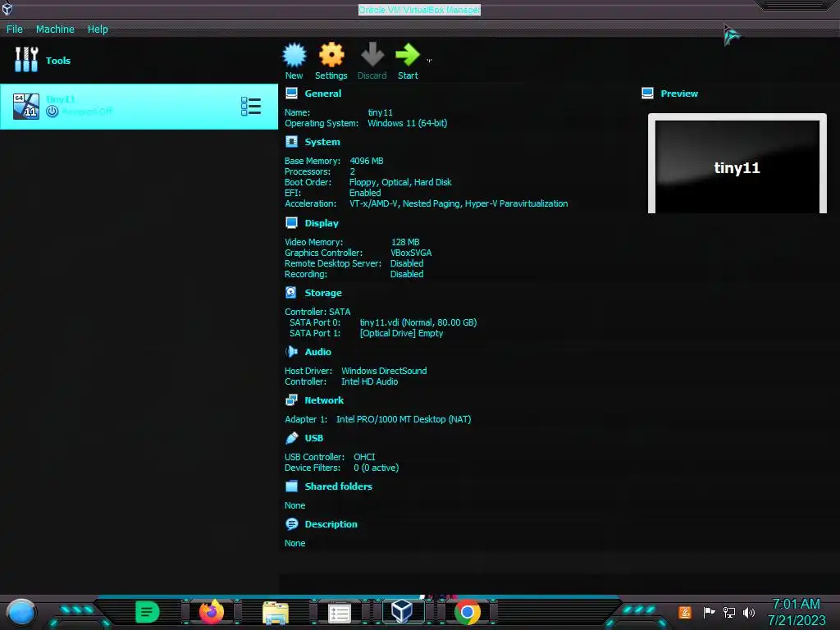Click the USB Controller OHCI value
This screenshot has width=840, height=630.
point(364,457)
